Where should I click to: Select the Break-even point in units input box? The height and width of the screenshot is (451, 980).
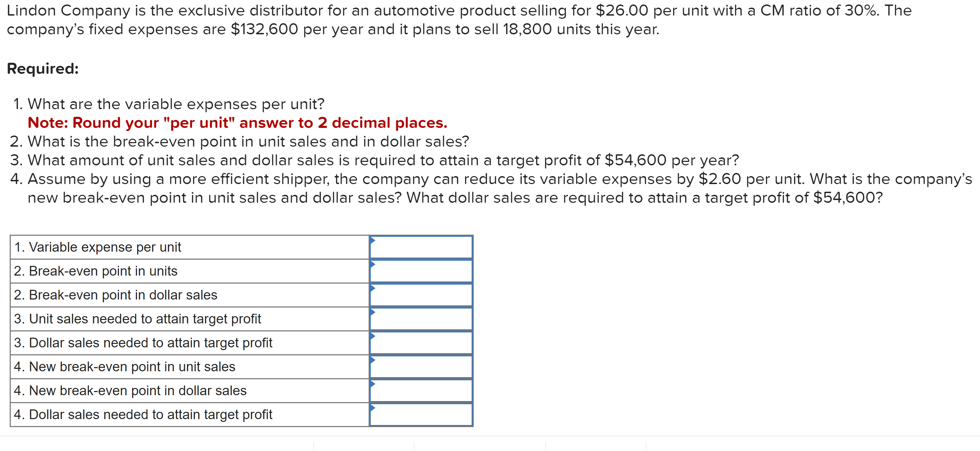pos(420,271)
